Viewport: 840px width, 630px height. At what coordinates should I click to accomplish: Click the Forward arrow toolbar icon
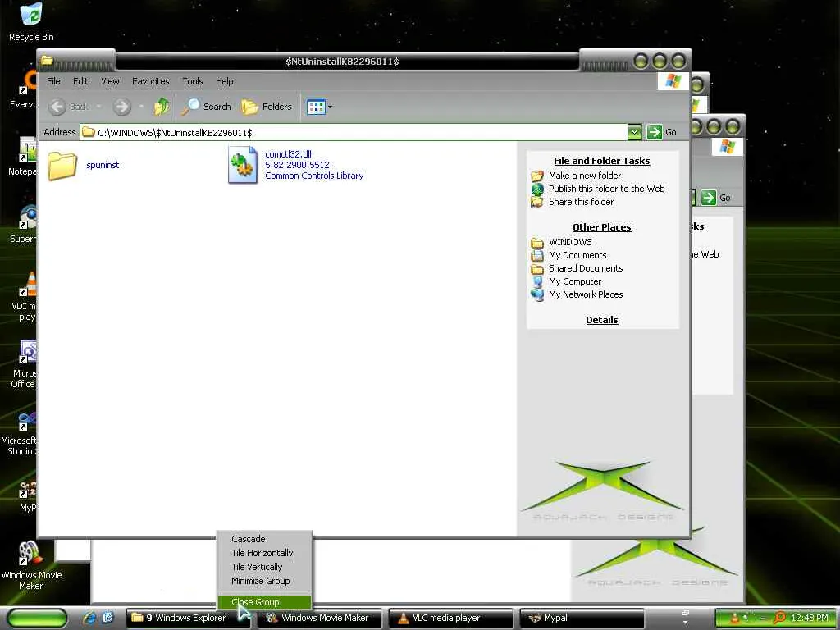[x=121, y=107]
